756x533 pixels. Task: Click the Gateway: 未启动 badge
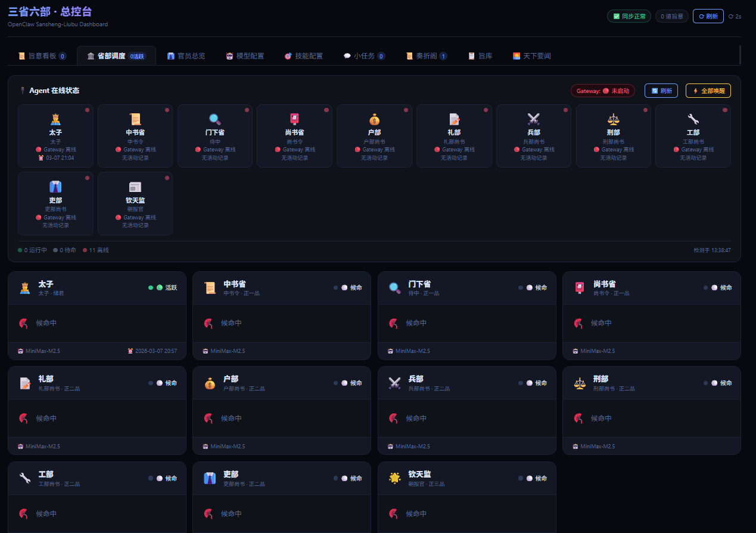[x=603, y=91]
